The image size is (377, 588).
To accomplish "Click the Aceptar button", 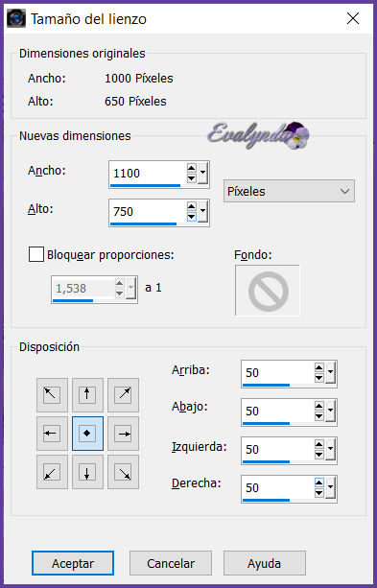I will point(73,563).
